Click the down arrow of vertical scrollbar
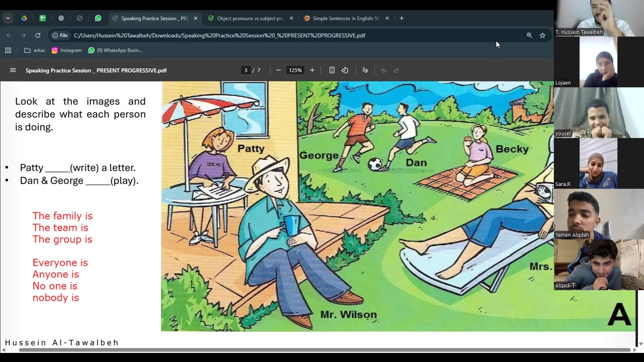The width and height of the screenshot is (644, 362). pos(640,344)
